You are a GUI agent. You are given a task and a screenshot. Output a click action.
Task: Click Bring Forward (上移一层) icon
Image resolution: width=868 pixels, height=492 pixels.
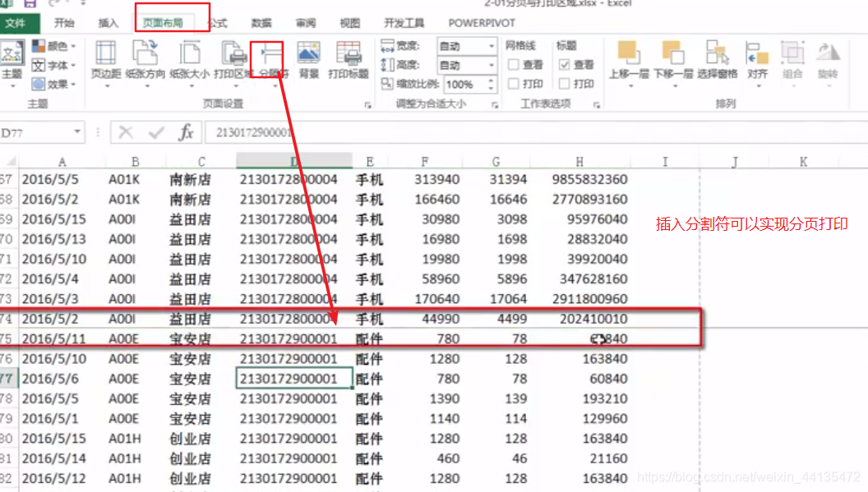pyautogui.click(x=628, y=53)
